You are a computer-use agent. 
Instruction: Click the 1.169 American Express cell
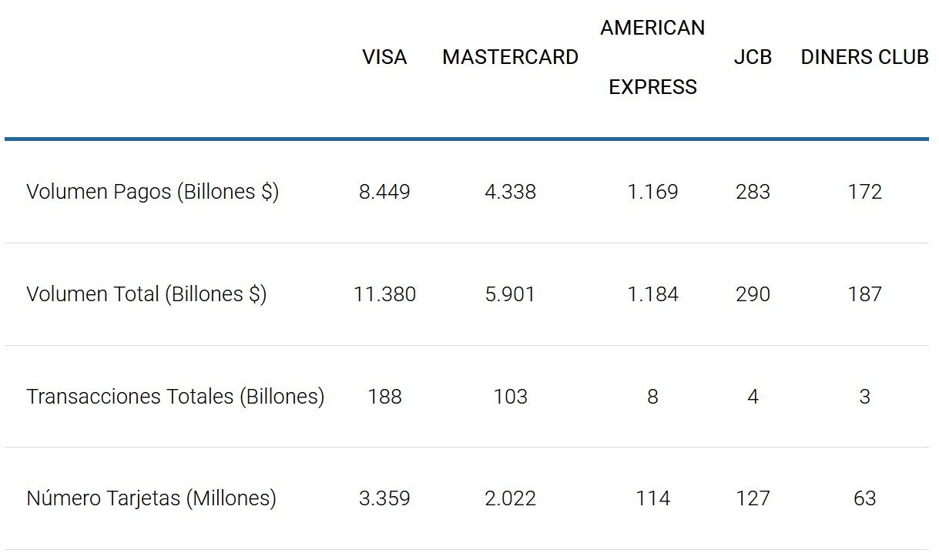click(x=652, y=192)
